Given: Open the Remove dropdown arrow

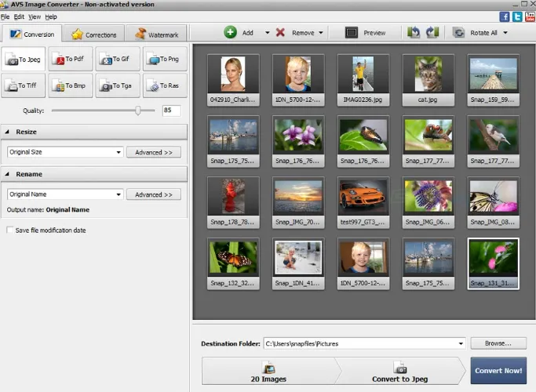Looking at the screenshot, I should point(321,33).
